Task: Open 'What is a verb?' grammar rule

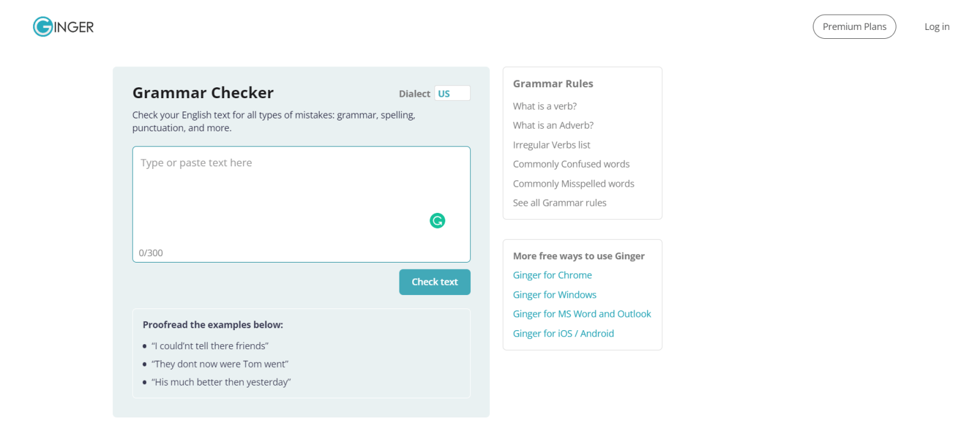Action: click(544, 106)
